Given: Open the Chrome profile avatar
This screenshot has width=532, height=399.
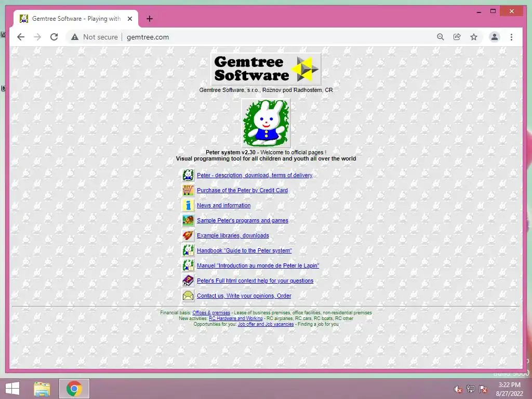Looking at the screenshot, I should click(x=495, y=37).
